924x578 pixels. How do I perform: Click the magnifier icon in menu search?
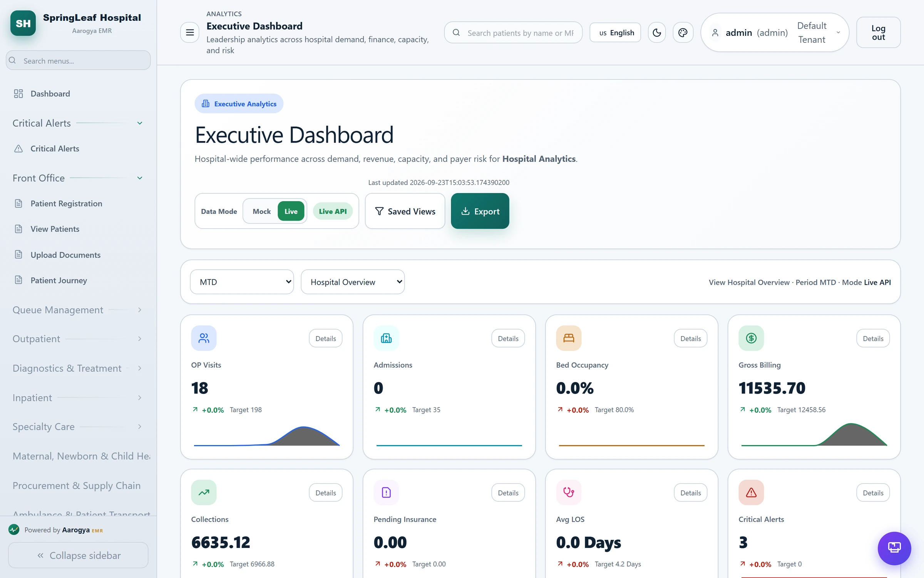pyautogui.click(x=12, y=60)
